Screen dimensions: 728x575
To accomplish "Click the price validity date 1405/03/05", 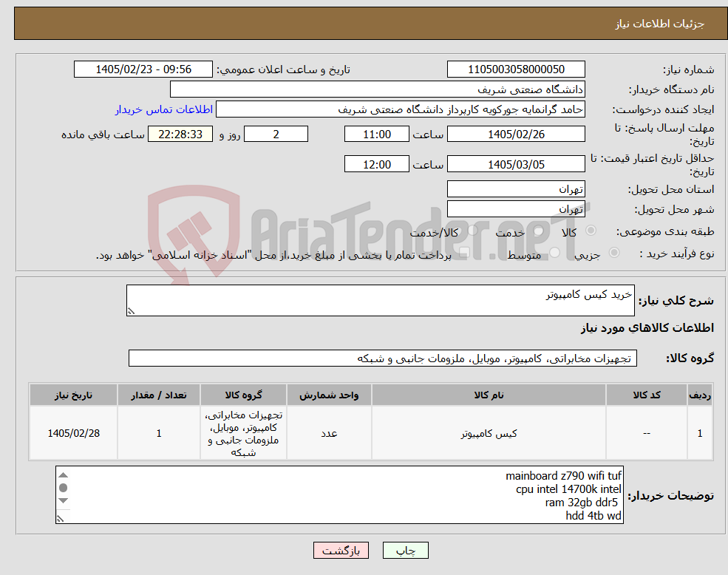I will [516, 164].
